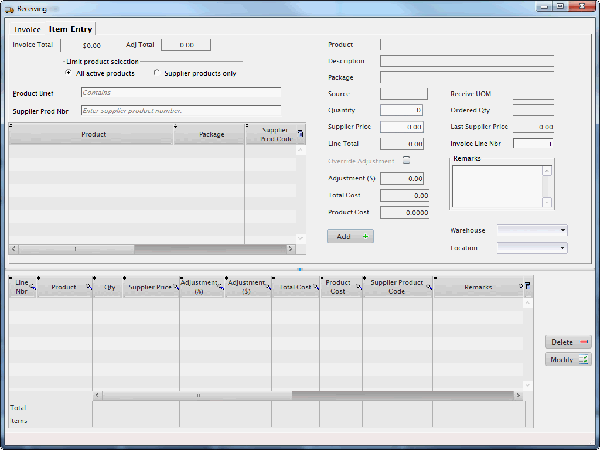Screen dimensions: 600x450
Task: Open the Item Entry tab
Action: coord(71,29)
